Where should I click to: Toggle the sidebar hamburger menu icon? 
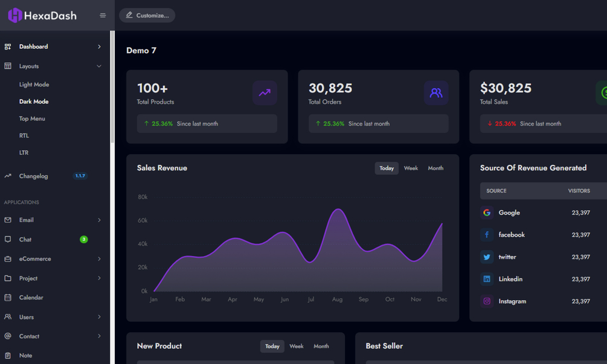[103, 16]
